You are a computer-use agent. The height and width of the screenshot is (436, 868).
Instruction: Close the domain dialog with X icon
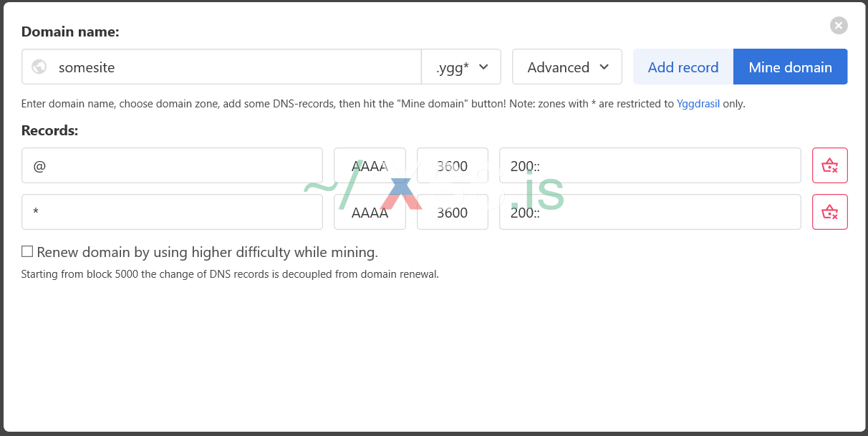click(839, 26)
